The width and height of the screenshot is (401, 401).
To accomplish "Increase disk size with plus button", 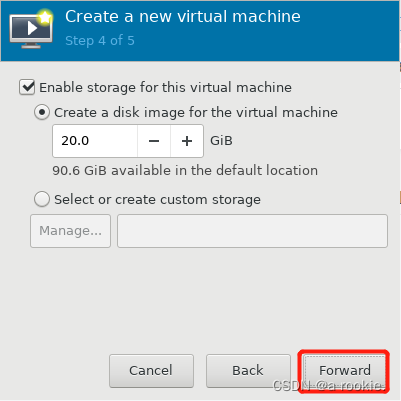I will [x=187, y=141].
